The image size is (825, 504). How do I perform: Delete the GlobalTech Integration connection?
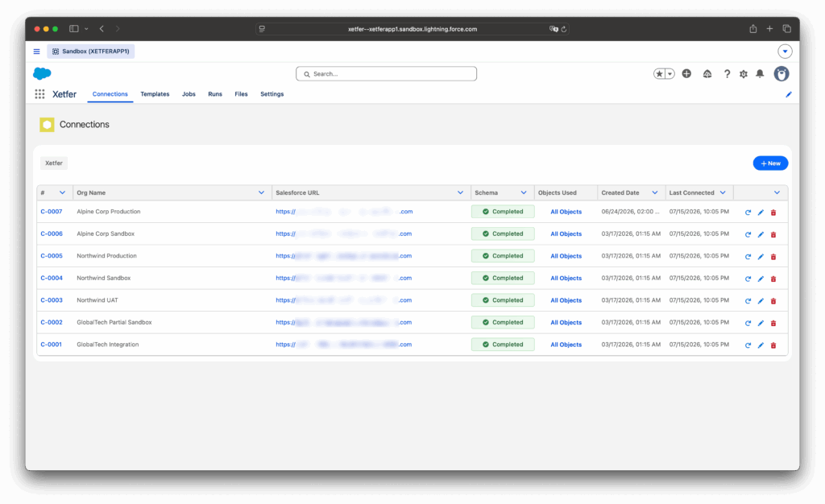tap(773, 345)
